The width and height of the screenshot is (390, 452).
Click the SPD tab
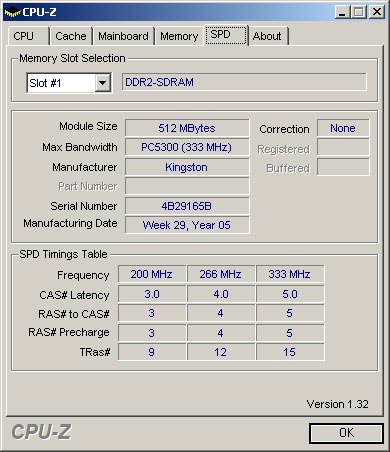pos(226,35)
